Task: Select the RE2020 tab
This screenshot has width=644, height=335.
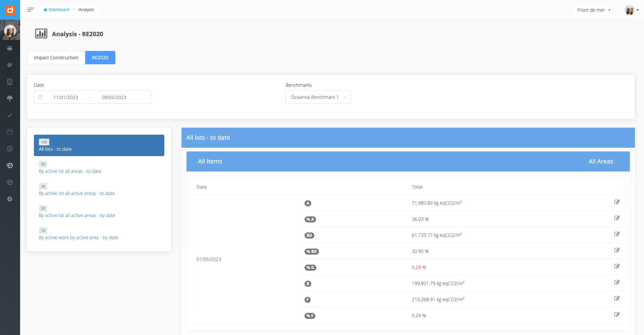Action: click(100, 58)
